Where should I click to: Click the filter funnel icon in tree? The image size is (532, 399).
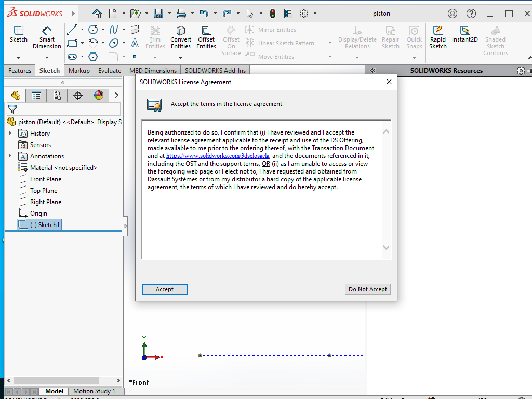pos(12,110)
